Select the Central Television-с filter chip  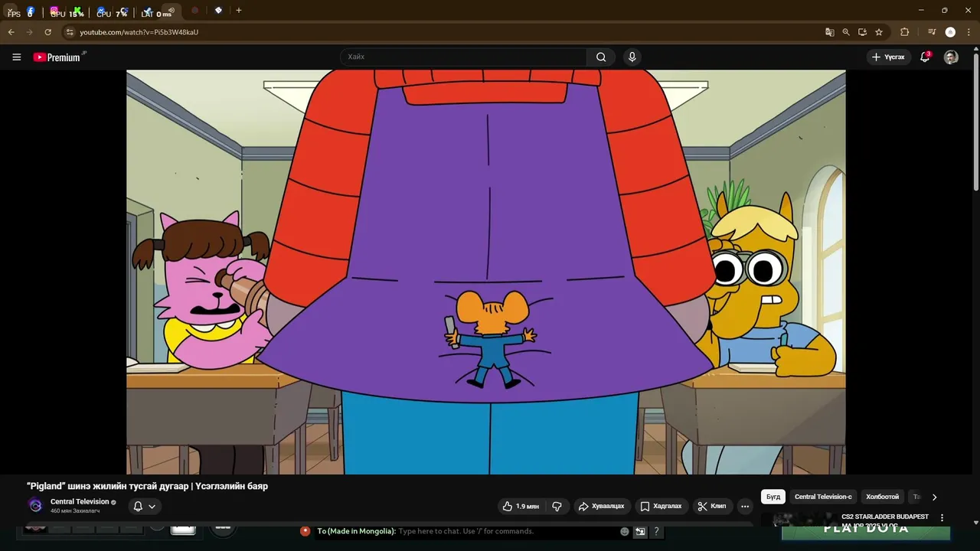(x=823, y=497)
